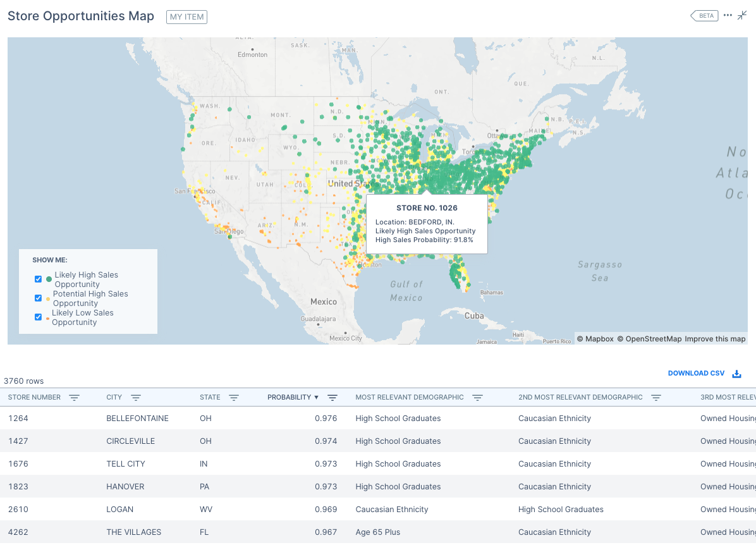This screenshot has height=545, width=756.
Task: Click the DOWNLOAD CSV link
Action: (x=696, y=373)
